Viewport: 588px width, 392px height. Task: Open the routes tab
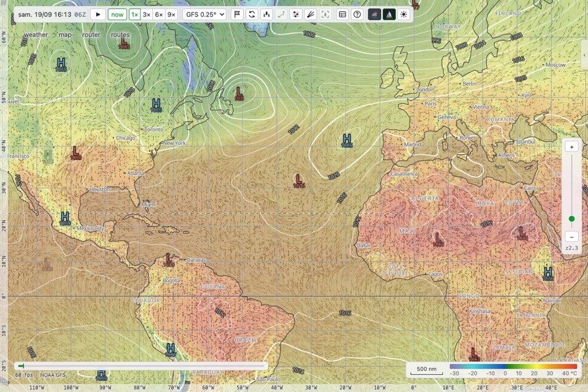point(120,35)
